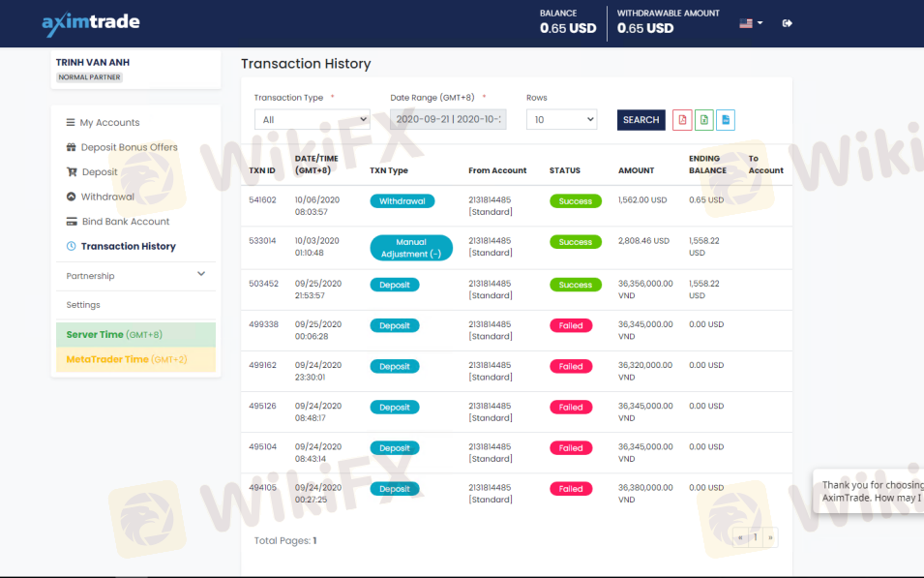Open the AximTrade chat greeting popup
The width and height of the screenshot is (924, 578).
pyautogui.click(x=869, y=491)
